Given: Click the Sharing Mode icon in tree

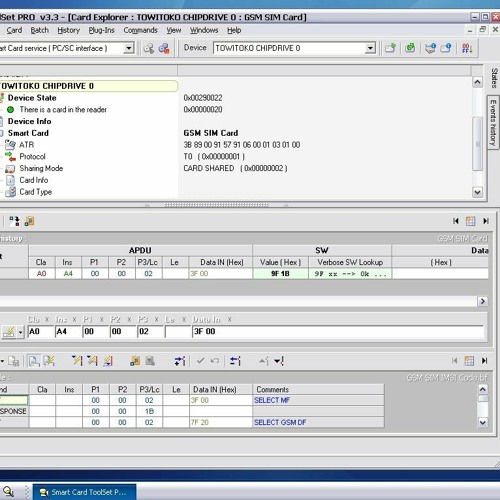Looking at the screenshot, I should [x=10, y=168].
